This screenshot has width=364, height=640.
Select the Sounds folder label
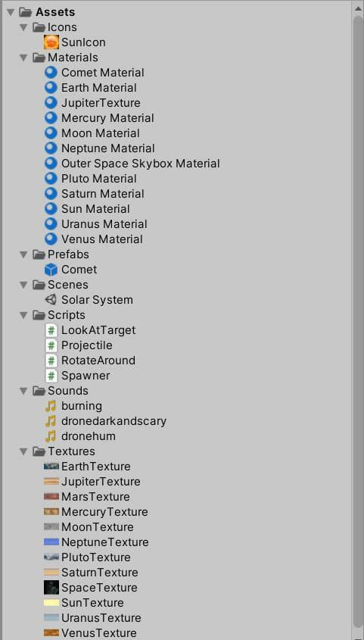click(x=67, y=391)
